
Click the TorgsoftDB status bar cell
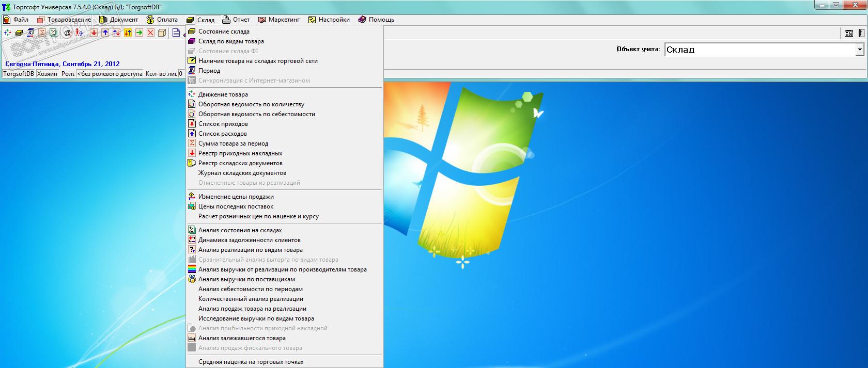(19, 74)
